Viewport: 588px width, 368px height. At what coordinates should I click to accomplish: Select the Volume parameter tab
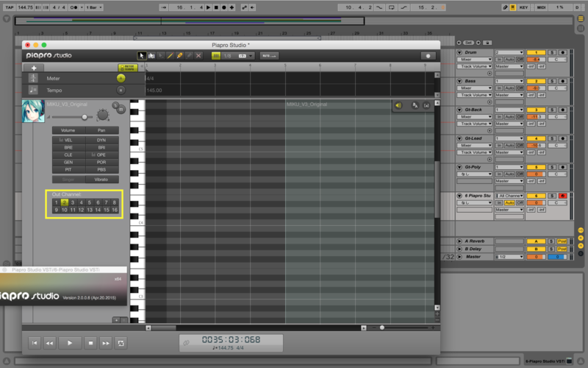point(68,130)
